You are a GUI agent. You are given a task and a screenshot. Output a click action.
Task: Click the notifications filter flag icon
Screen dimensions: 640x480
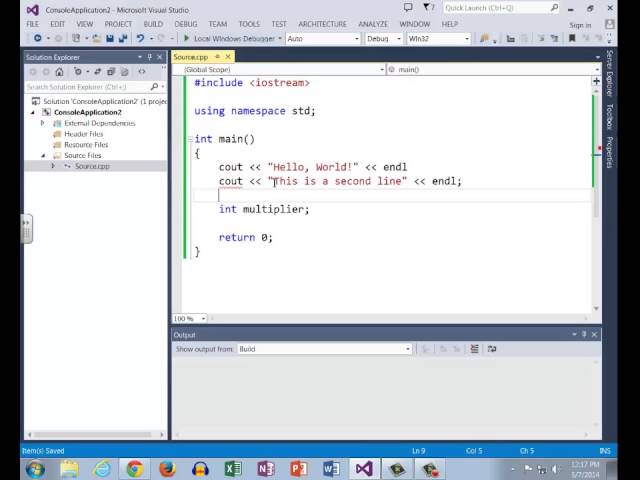pyautogui.click(x=428, y=7)
